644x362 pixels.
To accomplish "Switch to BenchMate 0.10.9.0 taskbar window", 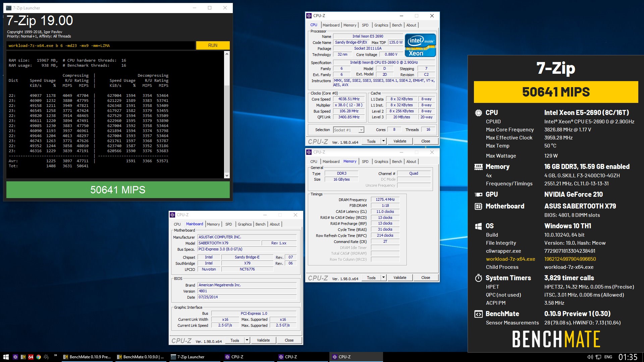I will (141, 357).
